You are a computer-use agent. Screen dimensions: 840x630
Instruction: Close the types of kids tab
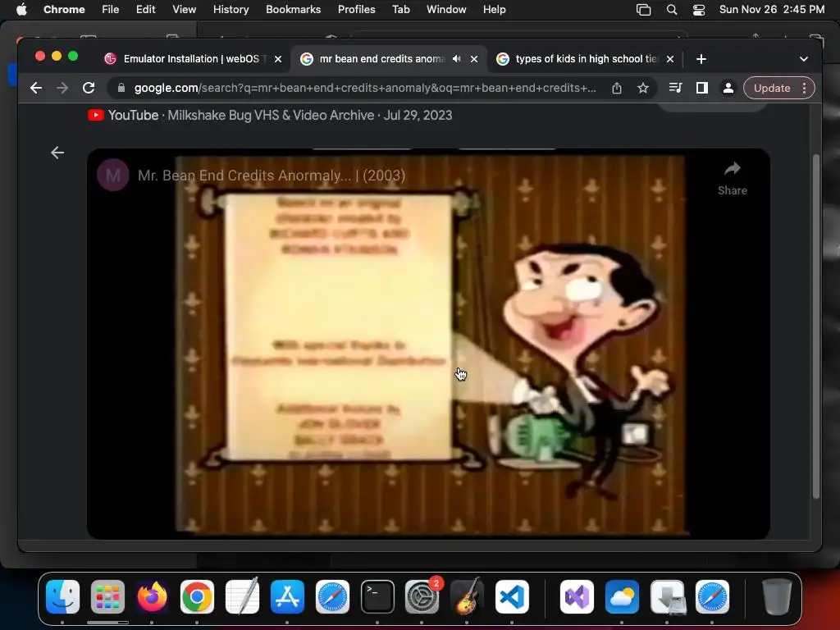click(670, 59)
